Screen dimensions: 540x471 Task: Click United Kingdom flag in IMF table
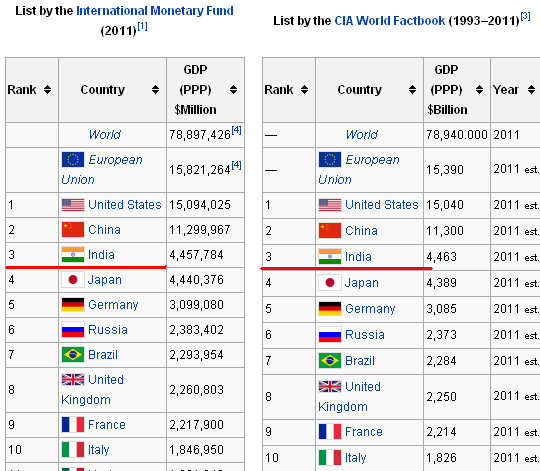(73, 379)
